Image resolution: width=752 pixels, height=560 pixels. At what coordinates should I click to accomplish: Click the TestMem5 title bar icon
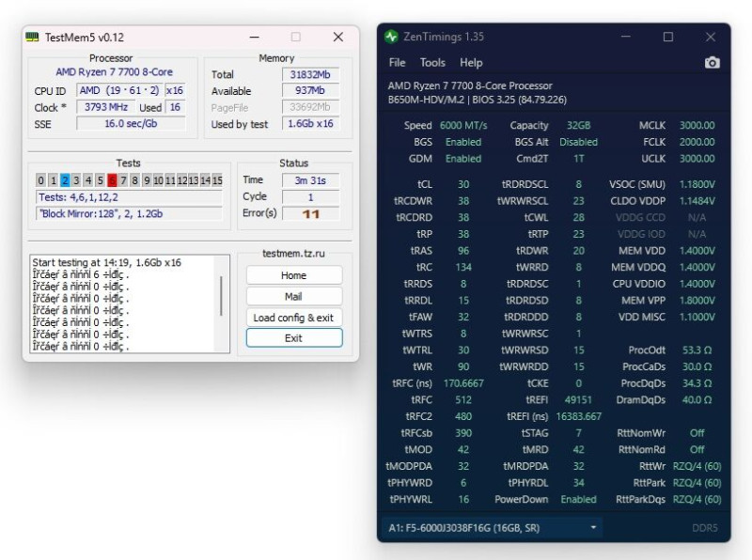(x=32, y=37)
